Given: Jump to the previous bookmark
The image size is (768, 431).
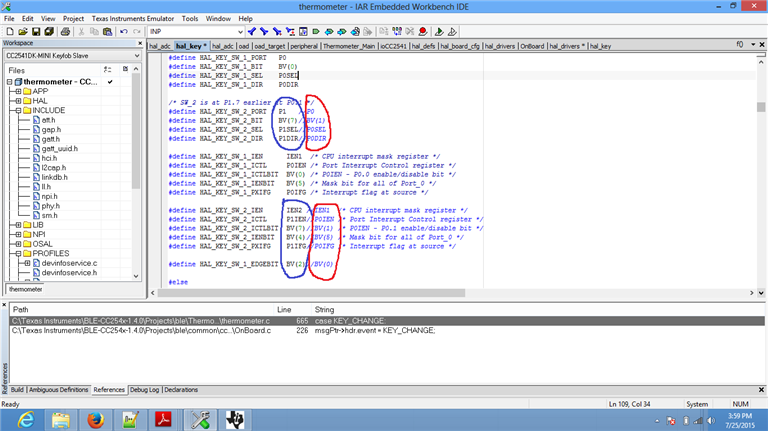Looking at the screenshot, I should click(329, 32).
